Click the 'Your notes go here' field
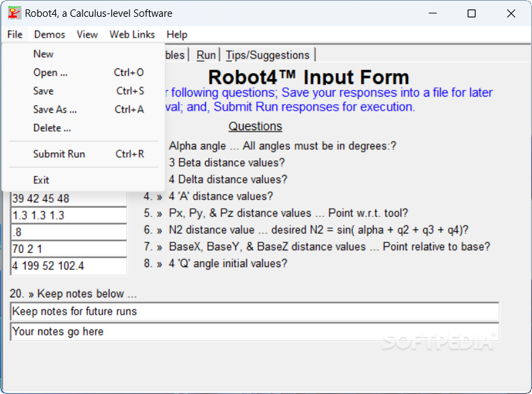532x394 pixels. tap(254, 332)
